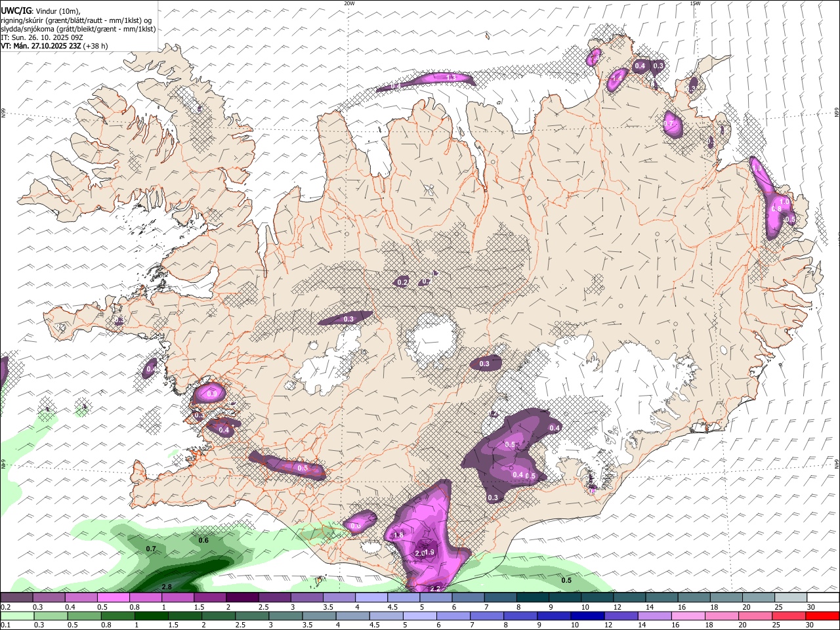Click the '0.2' label in upper legend row
840x630 pixels.
pos(5,607)
